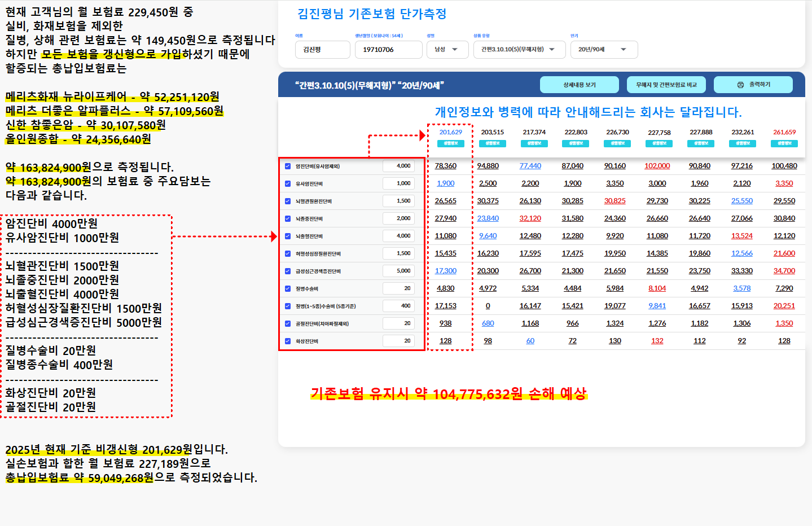Click 상품정보 button under total 227,888
The width and height of the screenshot is (812, 526).
coord(701,143)
